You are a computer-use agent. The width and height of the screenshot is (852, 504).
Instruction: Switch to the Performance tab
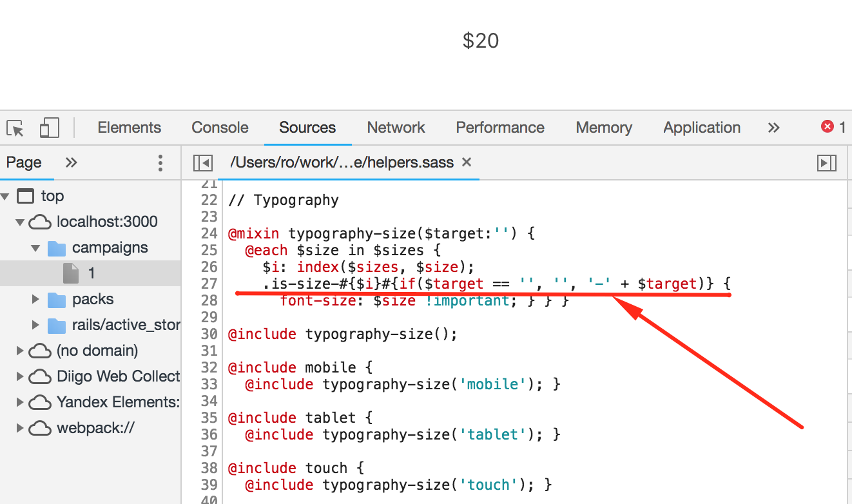pos(500,128)
